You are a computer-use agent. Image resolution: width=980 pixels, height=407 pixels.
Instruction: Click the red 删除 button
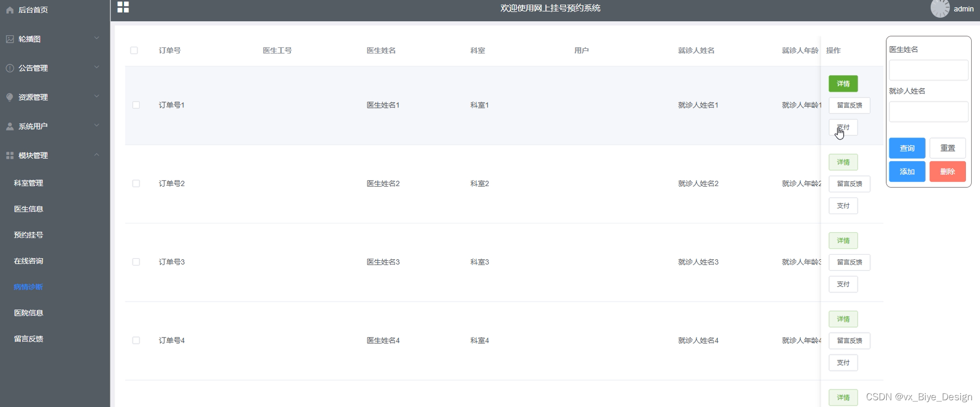point(947,172)
